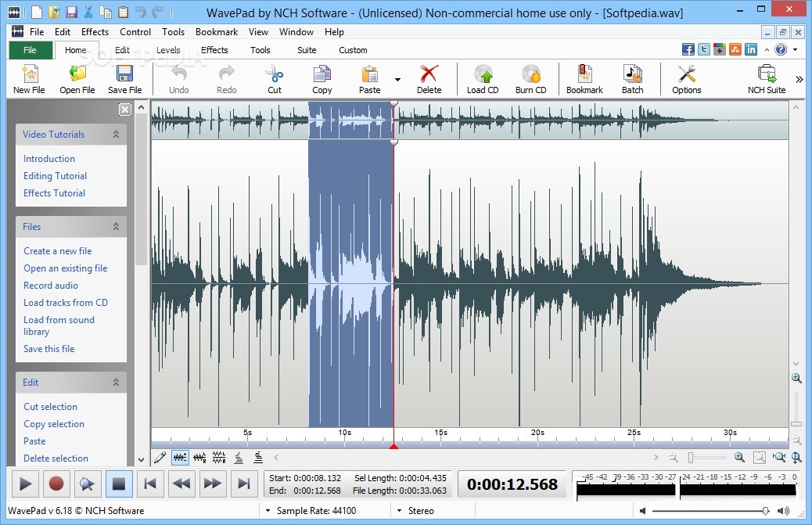Add a Bookmark using the toolbar icon
The image size is (812, 525).
click(x=584, y=78)
